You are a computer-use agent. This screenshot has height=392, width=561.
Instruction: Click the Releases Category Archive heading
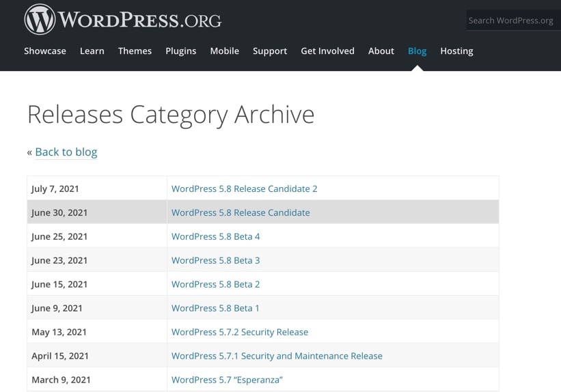[x=171, y=115]
